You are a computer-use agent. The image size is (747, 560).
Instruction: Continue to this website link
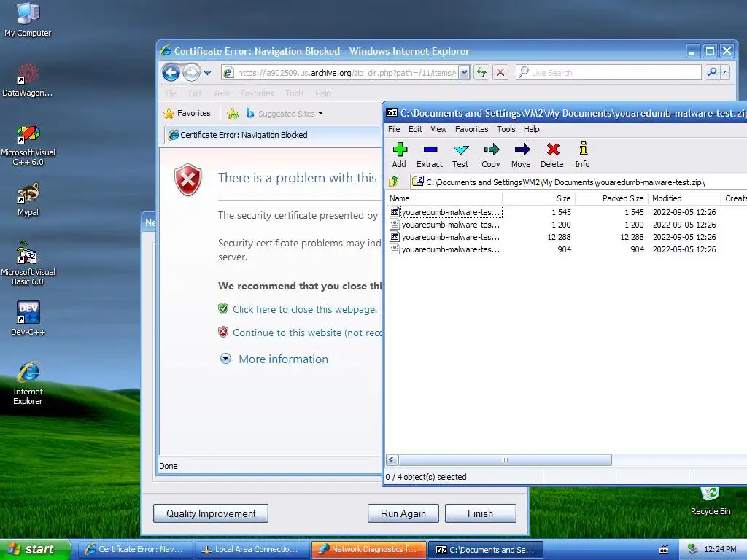pyautogui.click(x=307, y=332)
